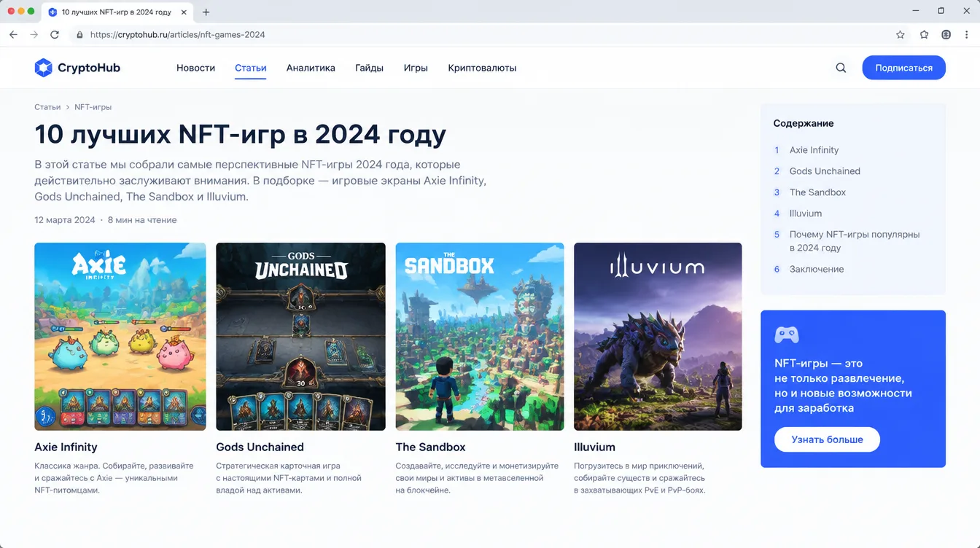Click the Подписаться button

903,68
